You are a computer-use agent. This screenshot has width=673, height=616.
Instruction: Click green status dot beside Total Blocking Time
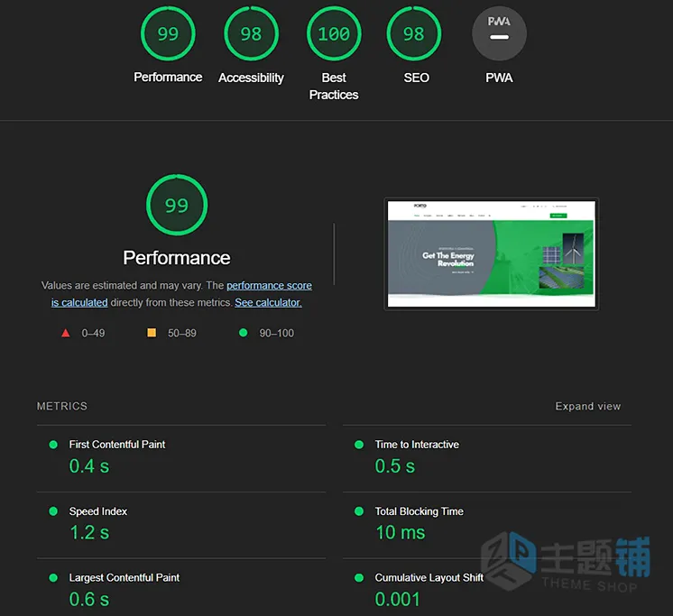pos(359,511)
